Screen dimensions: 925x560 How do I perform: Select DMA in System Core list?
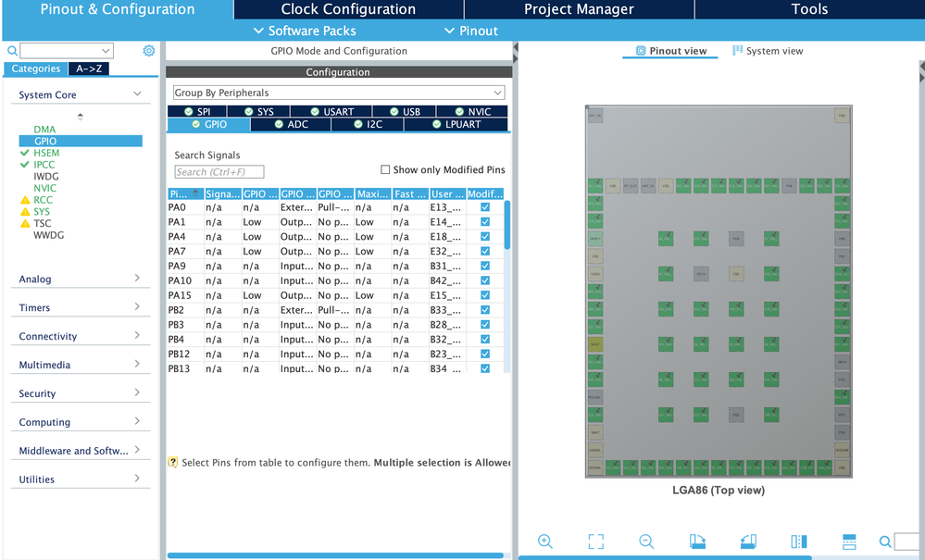[x=44, y=129]
